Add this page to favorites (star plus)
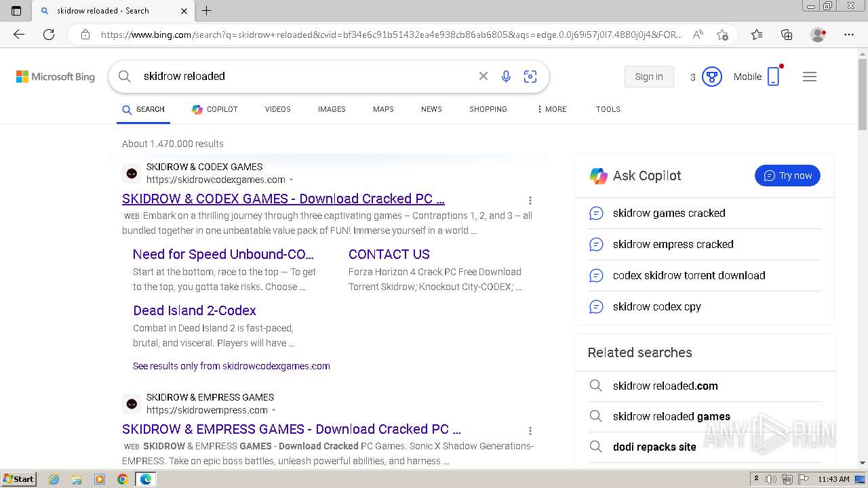Screen dimensions: 868x488 tap(722, 35)
